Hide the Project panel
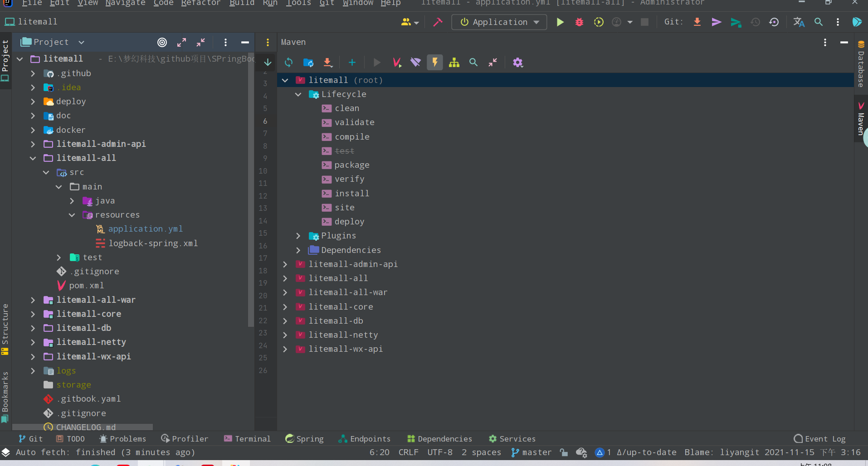 pyautogui.click(x=245, y=42)
